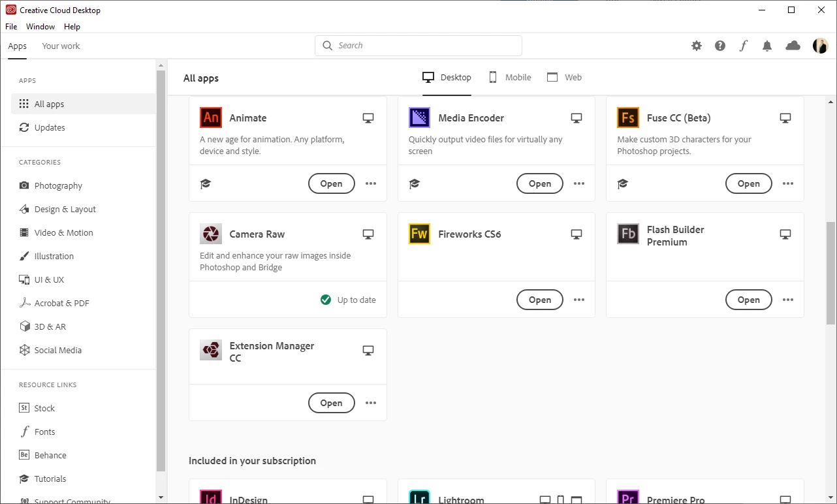837x504 pixels.
Task: Click the desktop monitor icon on Camera Raw card
Action: click(x=368, y=234)
